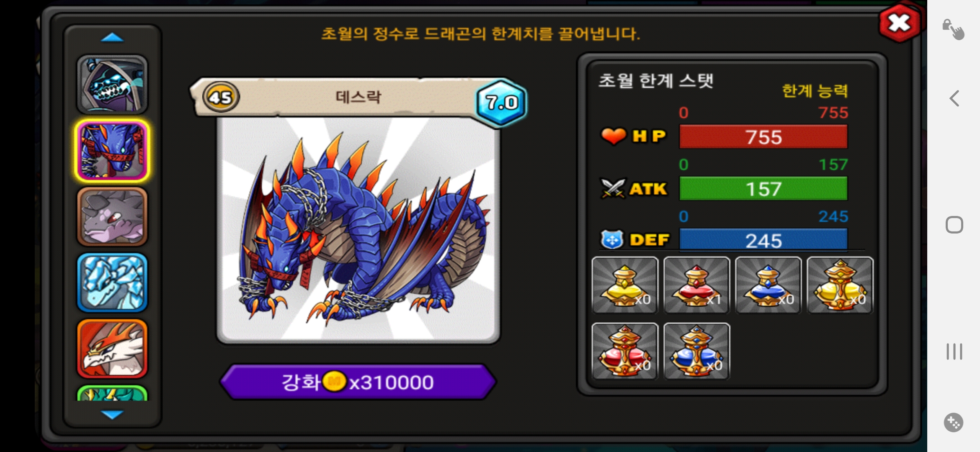Pick the red and white dragon portrait
The width and height of the screenshot is (980, 452).
click(112, 349)
